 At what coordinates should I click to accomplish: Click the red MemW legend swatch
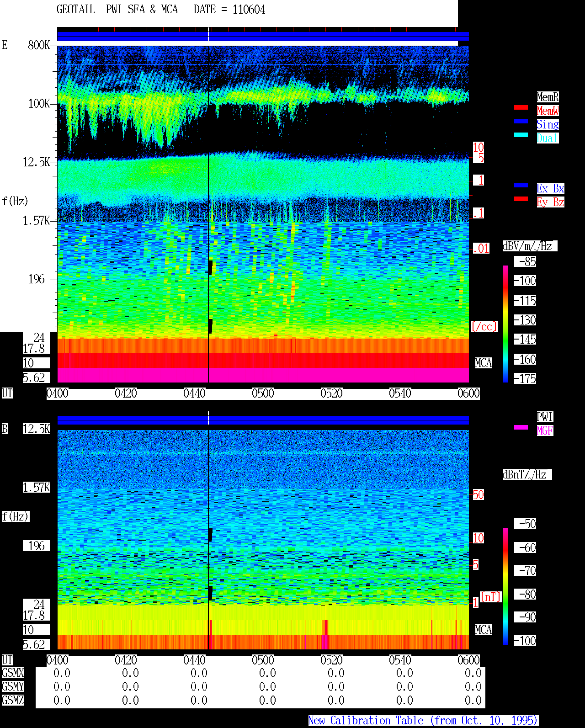(x=521, y=107)
